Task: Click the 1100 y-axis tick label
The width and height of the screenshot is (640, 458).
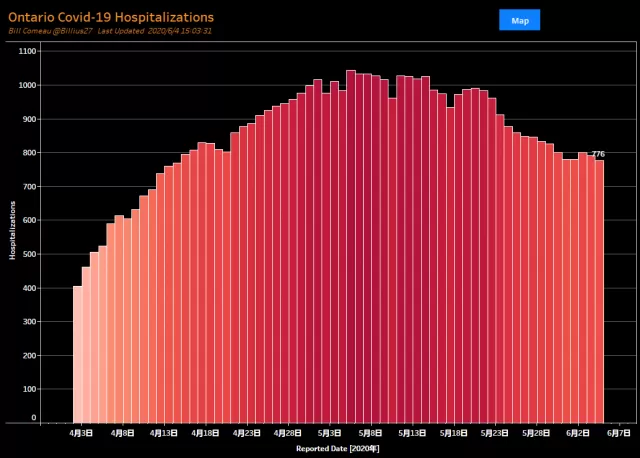Action: tap(27, 51)
